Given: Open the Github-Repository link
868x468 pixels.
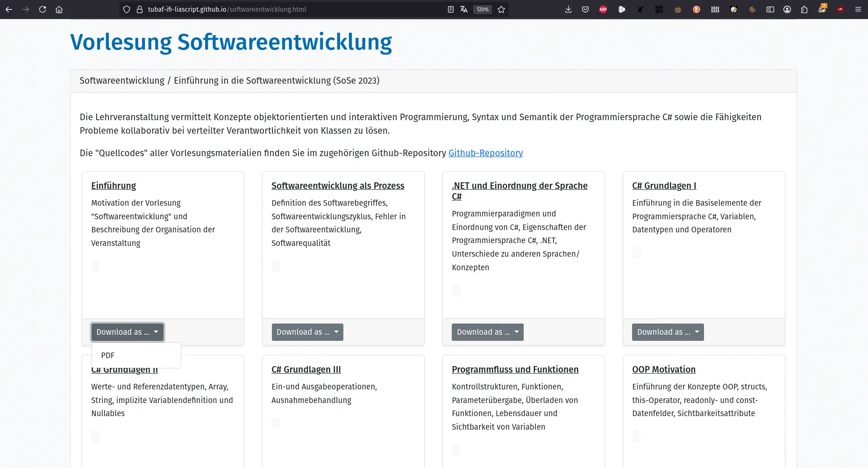Looking at the screenshot, I should (x=485, y=153).
